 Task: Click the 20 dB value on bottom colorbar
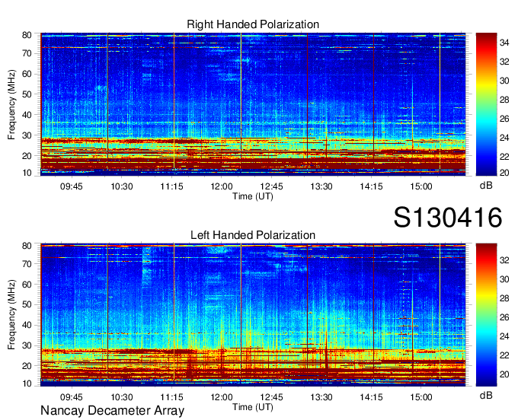coord(504,374)
